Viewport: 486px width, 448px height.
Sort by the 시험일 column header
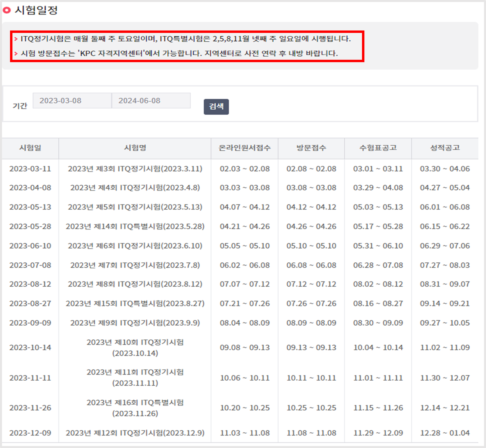point(30,148)
